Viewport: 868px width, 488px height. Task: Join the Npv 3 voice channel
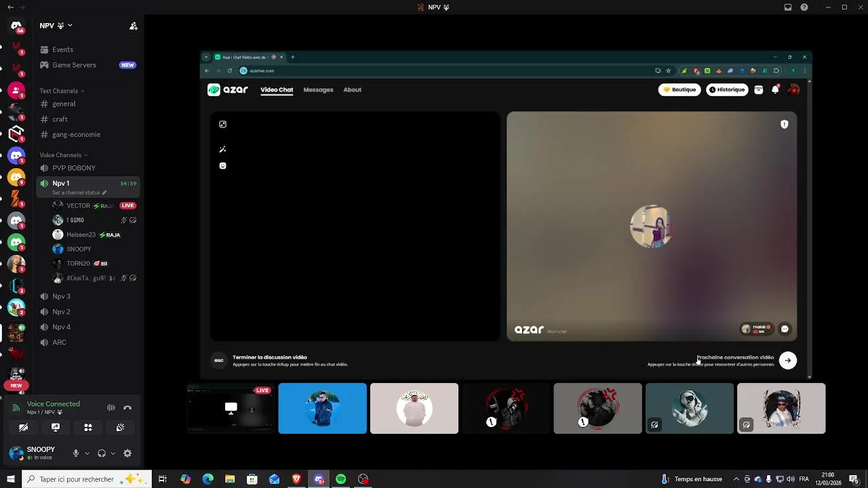pos(88,296)
